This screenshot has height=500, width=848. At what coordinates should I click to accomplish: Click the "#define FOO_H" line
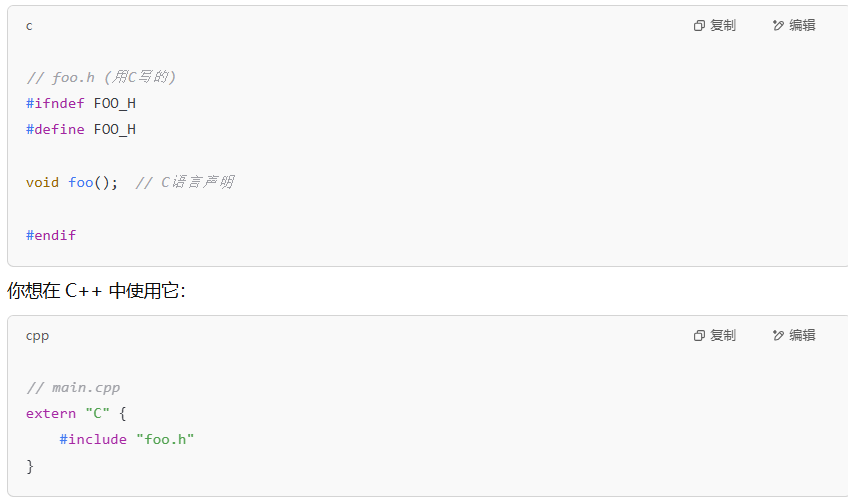tap(80, 129)
